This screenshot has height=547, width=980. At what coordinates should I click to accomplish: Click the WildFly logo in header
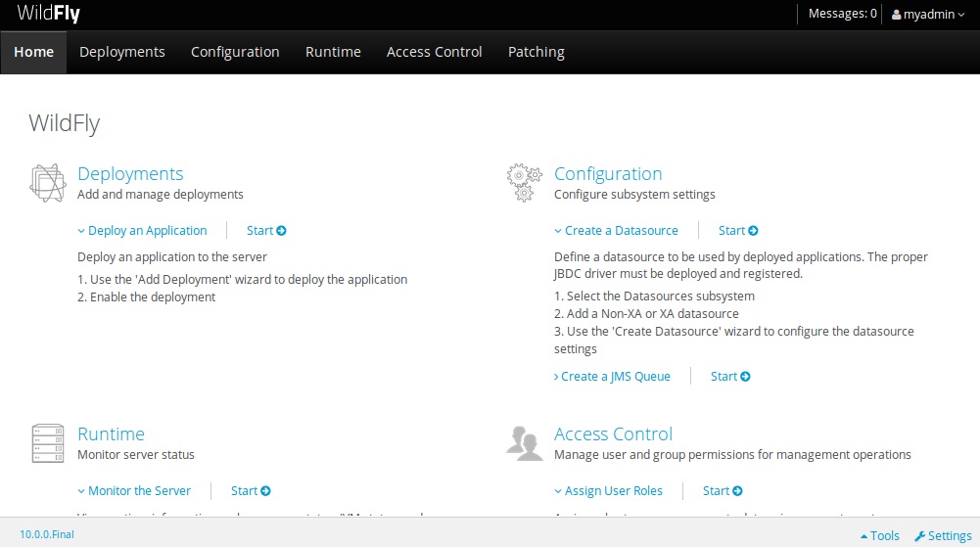click(49, 13)
